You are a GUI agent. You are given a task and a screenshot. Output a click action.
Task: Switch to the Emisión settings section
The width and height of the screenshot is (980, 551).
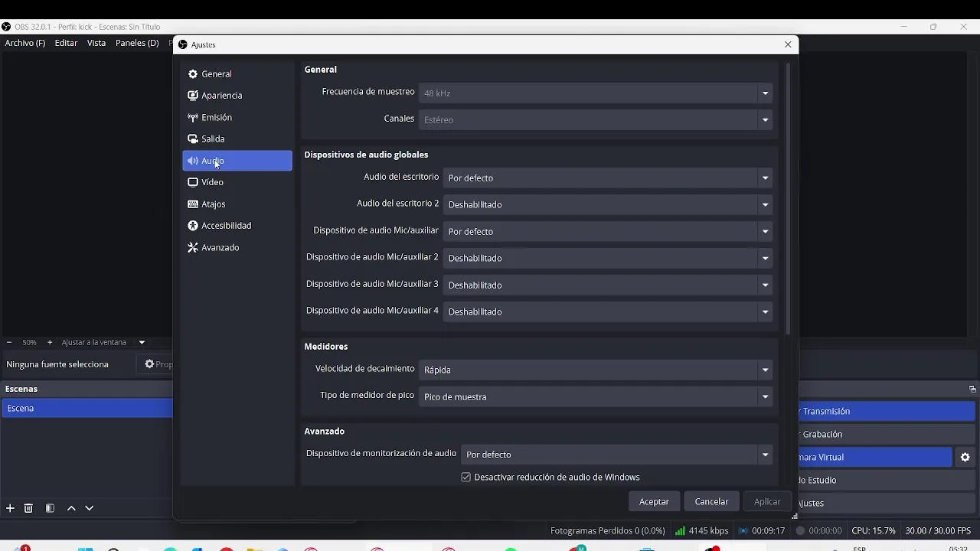237,118
